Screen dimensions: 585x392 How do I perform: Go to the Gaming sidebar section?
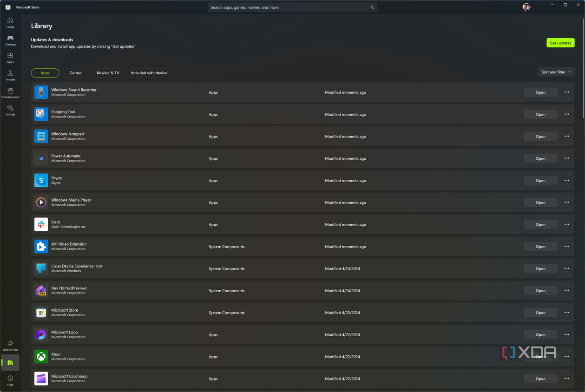pos(10,40)
